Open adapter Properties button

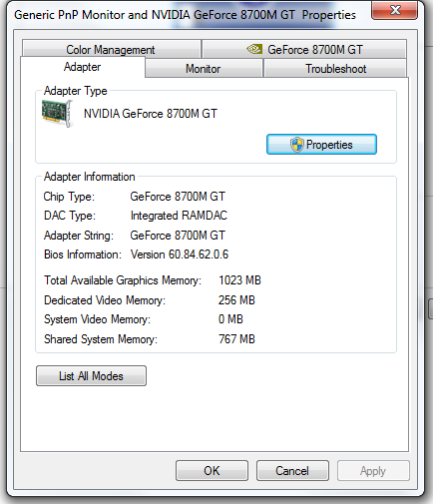(321, 145)
